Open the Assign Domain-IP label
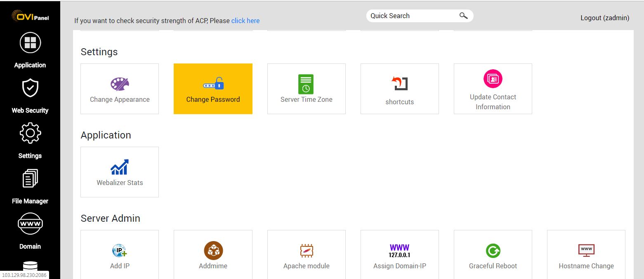 click(400, 266)
